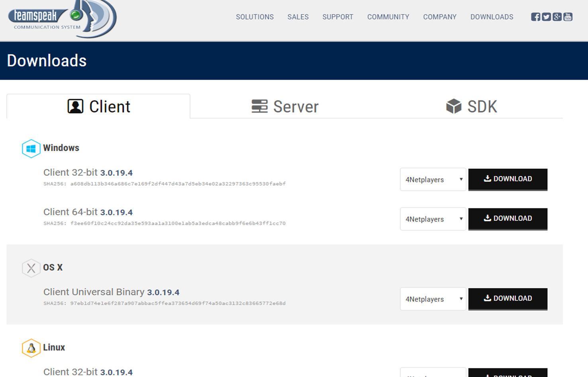The height and width of the screenshot is (377, 588).
Task: Download the OS X Universal Binary client
Action: [x=508, y=298]
